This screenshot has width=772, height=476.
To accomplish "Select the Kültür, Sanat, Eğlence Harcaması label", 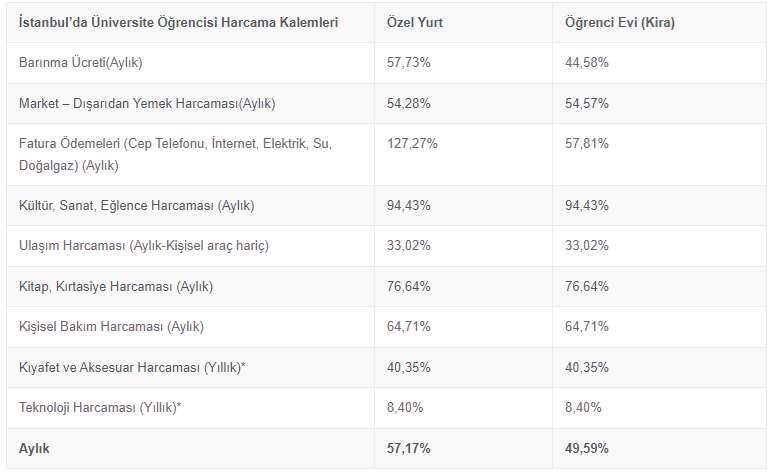I will pos(136,205).
